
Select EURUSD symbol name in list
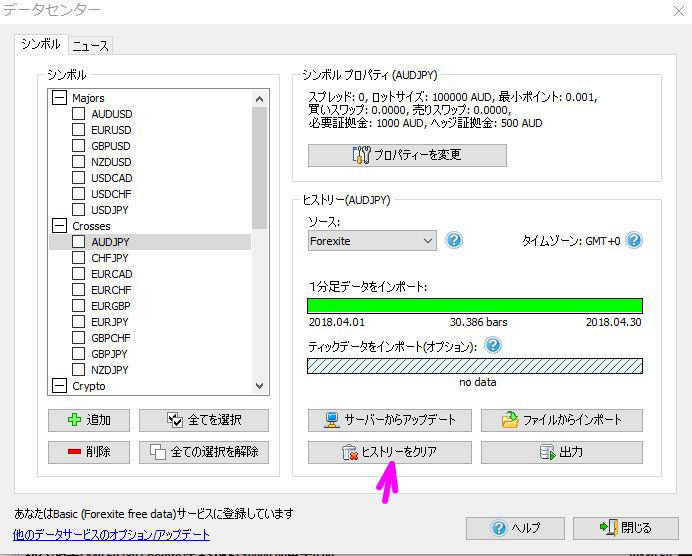pyautogui.click(x=111, y=130)
